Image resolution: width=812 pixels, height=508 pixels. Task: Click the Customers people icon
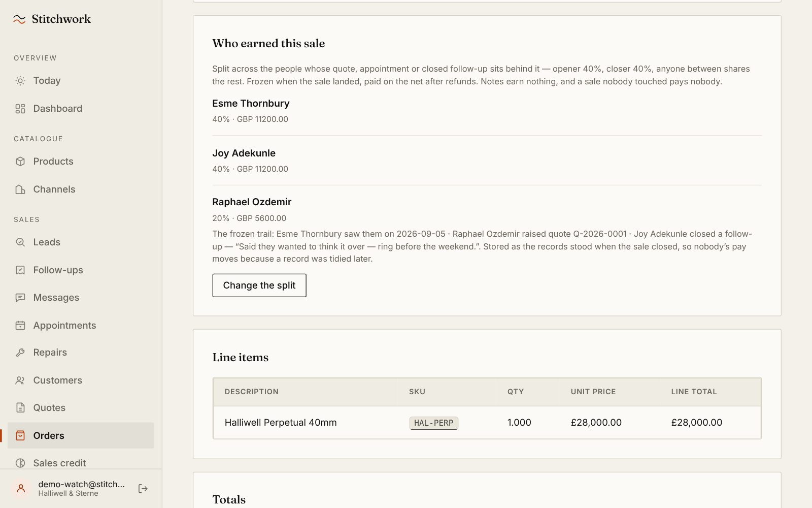point(20,380)
